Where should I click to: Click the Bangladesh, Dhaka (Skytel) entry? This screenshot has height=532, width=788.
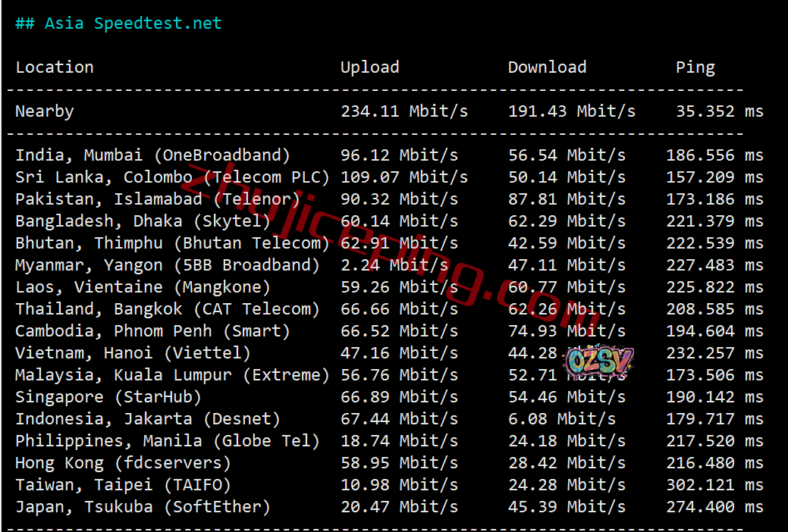tap(143, 221)
